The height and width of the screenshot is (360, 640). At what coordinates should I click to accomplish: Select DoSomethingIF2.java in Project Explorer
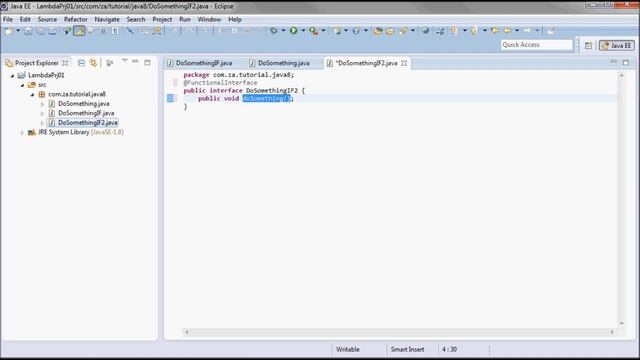[x=83, y=122]
